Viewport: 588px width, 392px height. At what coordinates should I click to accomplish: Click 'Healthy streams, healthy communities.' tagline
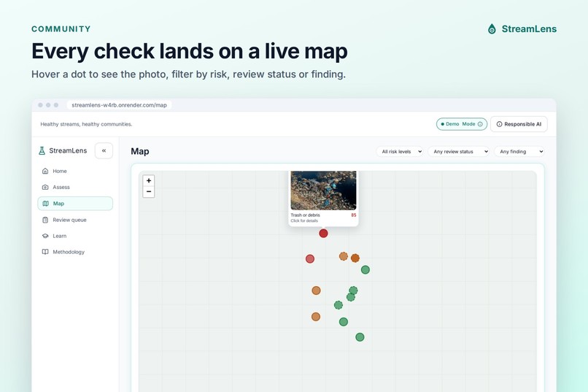(x=86, y=124)
